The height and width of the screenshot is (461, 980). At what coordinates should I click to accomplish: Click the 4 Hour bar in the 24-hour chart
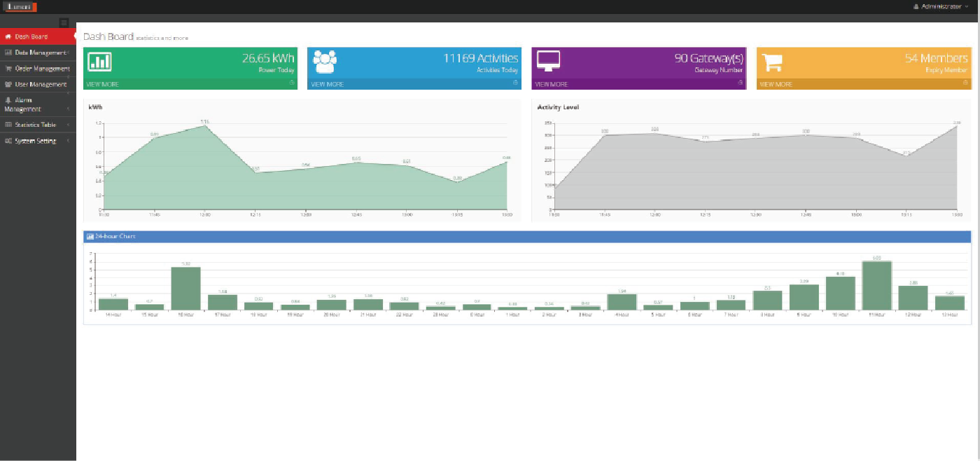click(x=622, y=302)
